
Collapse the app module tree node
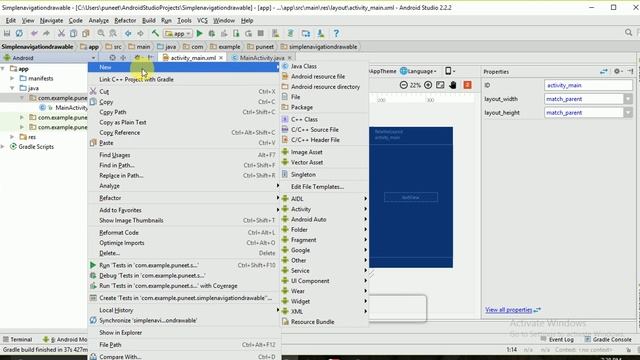(x=3, y=69)
